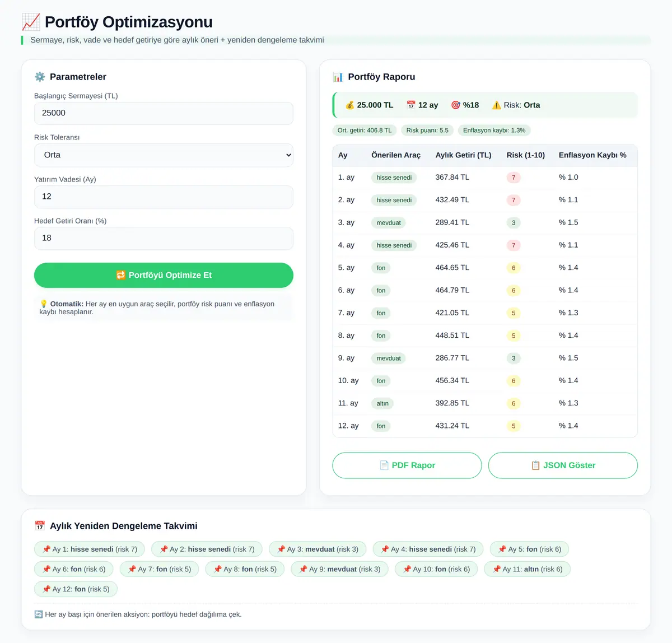Click the 456.34 TL value in 10. ay row
The width and height of the screenshot is (672, 643).
point(452,381)
